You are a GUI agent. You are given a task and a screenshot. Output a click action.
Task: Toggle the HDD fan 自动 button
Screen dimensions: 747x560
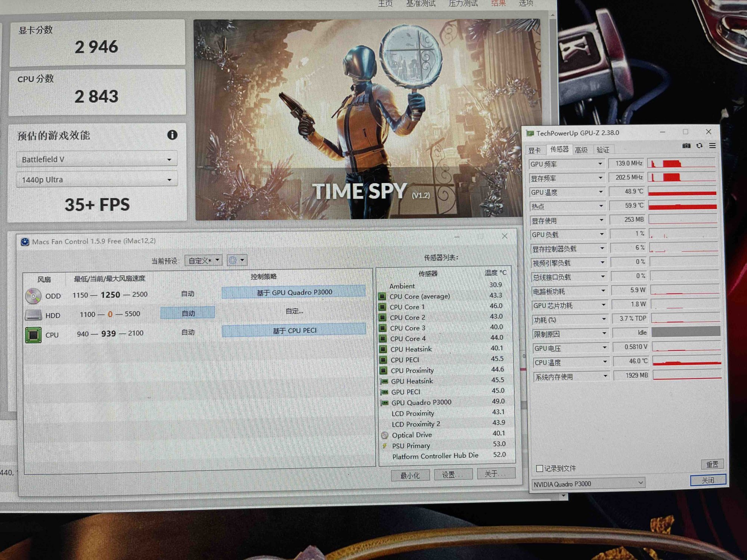click(x=187, y=313)
